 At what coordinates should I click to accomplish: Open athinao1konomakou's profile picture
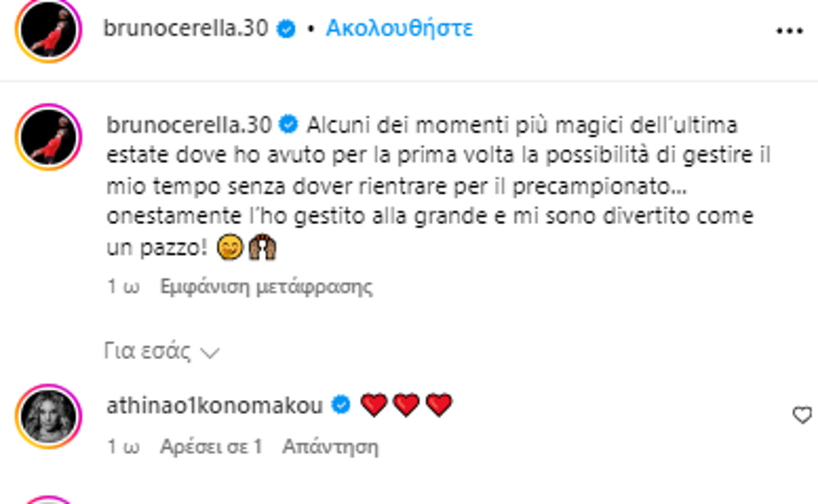point(48,416)
